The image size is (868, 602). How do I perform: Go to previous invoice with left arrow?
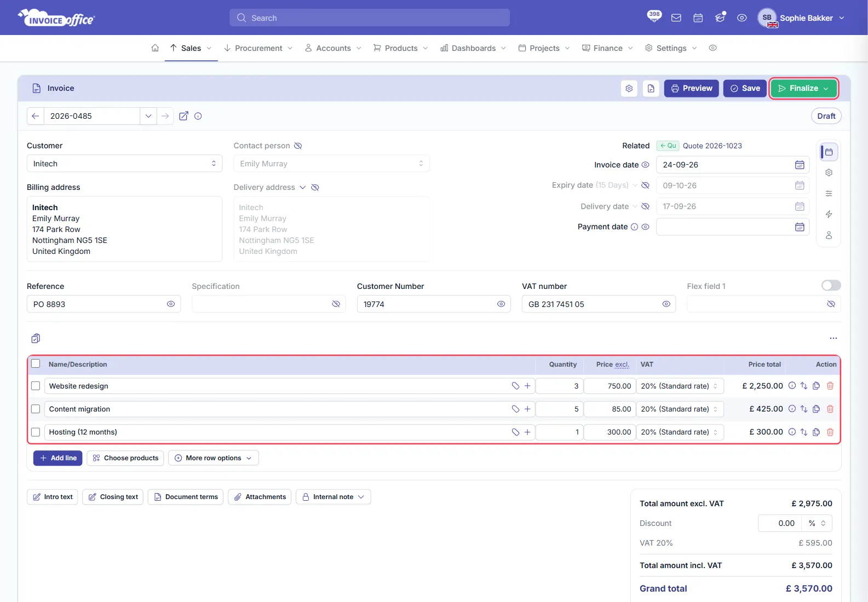[35, 116]
